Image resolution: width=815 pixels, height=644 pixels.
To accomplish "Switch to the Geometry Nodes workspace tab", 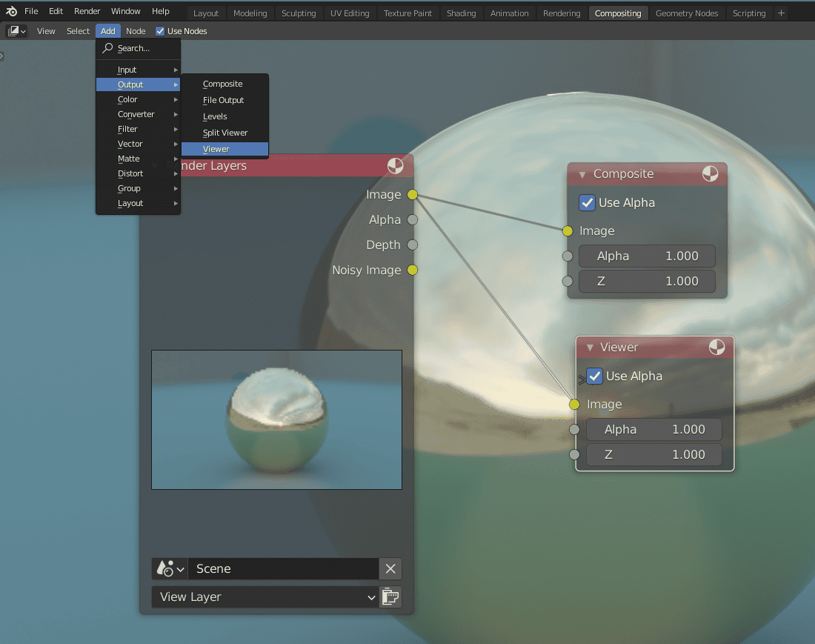I will pyautogui.click(x=686, y=13).
